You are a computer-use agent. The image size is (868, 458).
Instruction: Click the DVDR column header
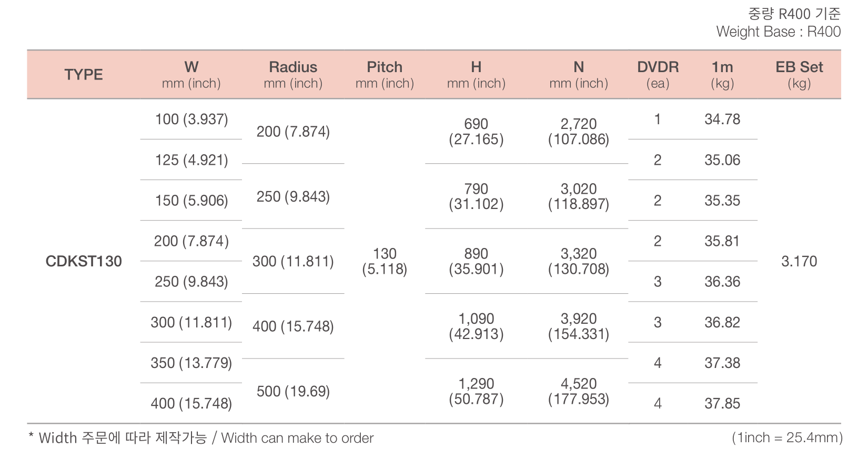point(658,75)
